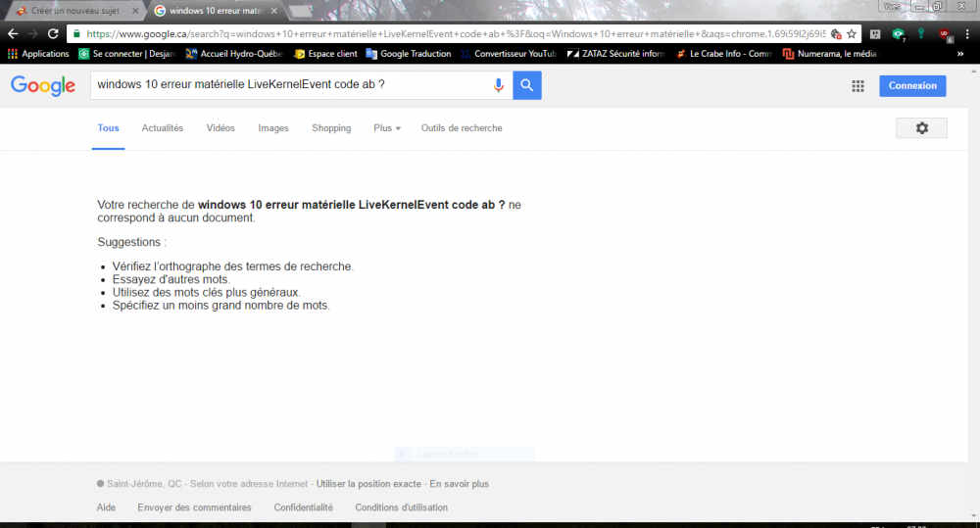The height and width of the screenshot is (528, 980).
Task: Click the blocked popup icon in address bar
Action: pyautogui.click(x=836, y=33)
